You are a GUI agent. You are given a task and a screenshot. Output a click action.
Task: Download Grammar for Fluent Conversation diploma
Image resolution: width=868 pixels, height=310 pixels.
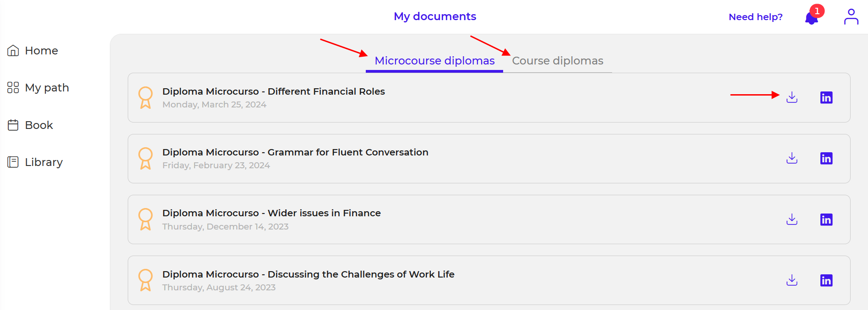tap(792, 158)
